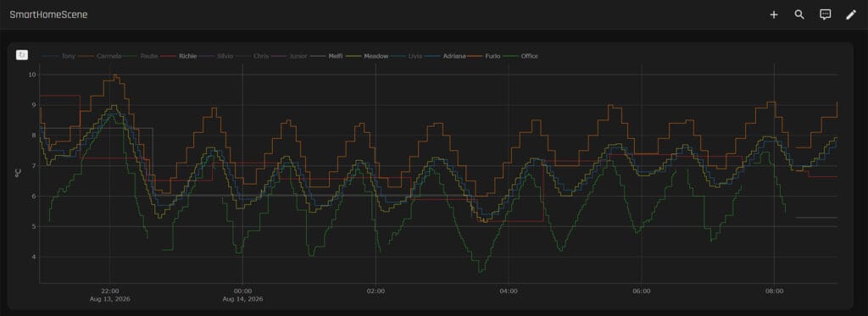Hide the Melfi series in the legend

tap(326, 56)
